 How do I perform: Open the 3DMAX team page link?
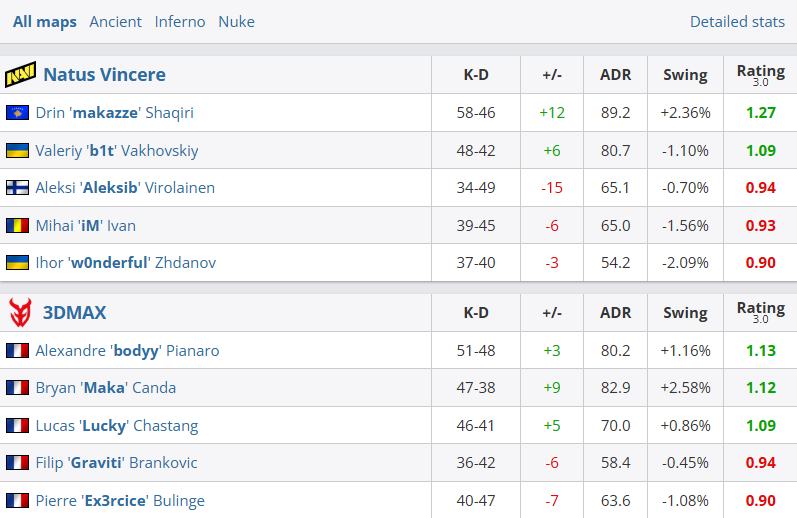[74, 312]
